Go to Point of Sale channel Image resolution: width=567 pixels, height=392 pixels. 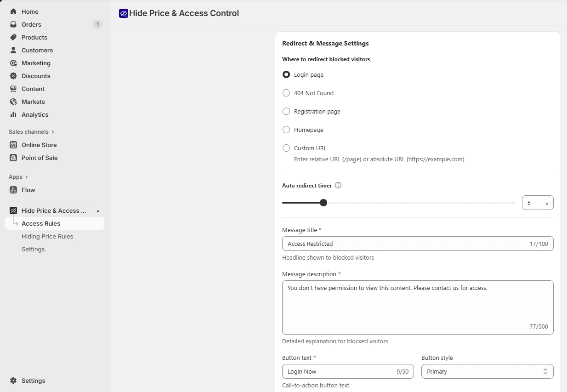click(x=13, y=158)
